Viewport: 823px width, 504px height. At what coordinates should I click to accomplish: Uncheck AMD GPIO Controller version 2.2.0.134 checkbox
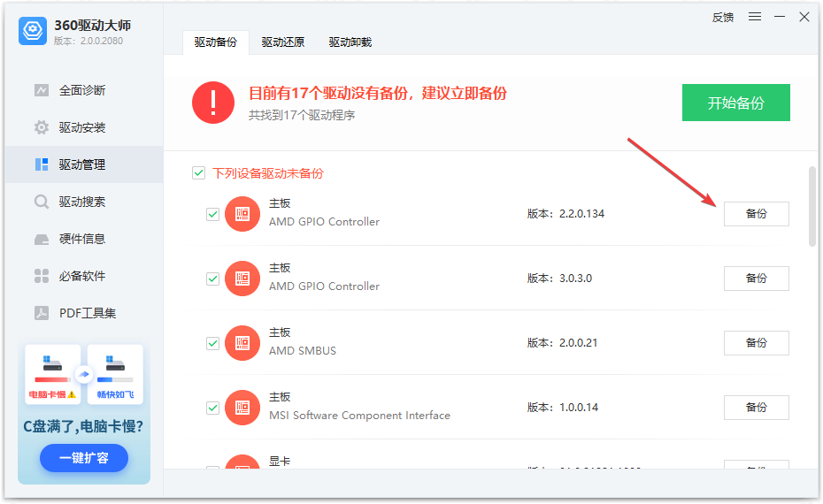(x=212, y=214)
